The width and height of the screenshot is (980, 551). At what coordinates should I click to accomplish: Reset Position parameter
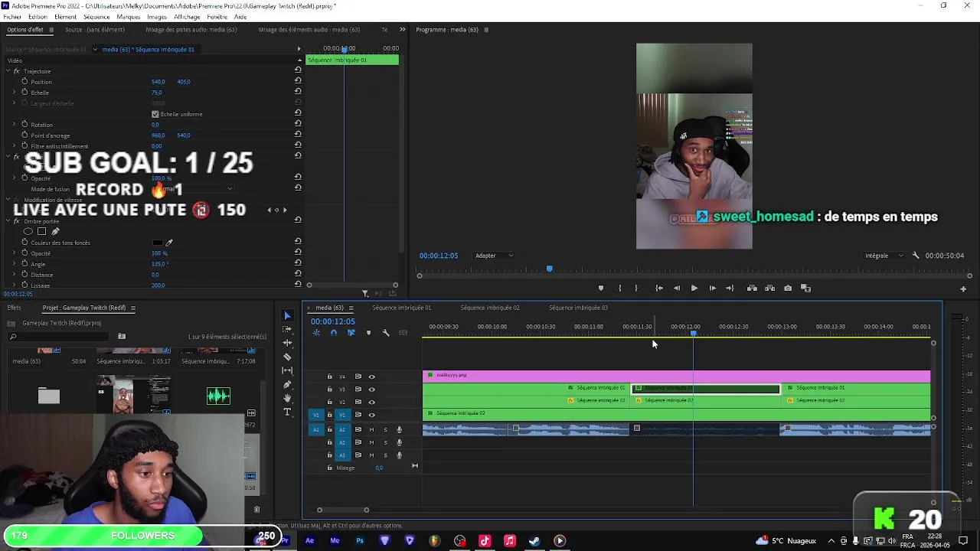click(298, 81)
